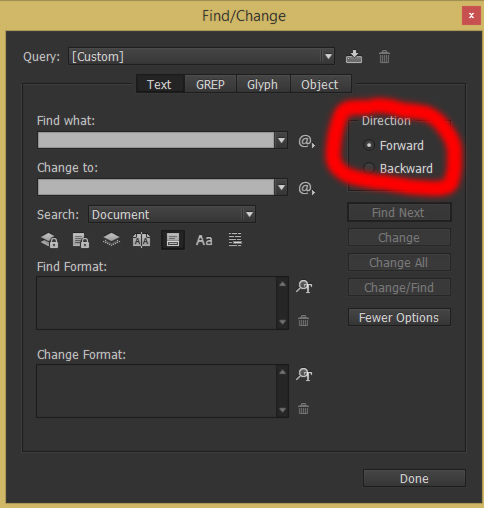Expand the Find what history dropdown arrow
This screenshot has height=508, width=484.
(x=281, y=140)
